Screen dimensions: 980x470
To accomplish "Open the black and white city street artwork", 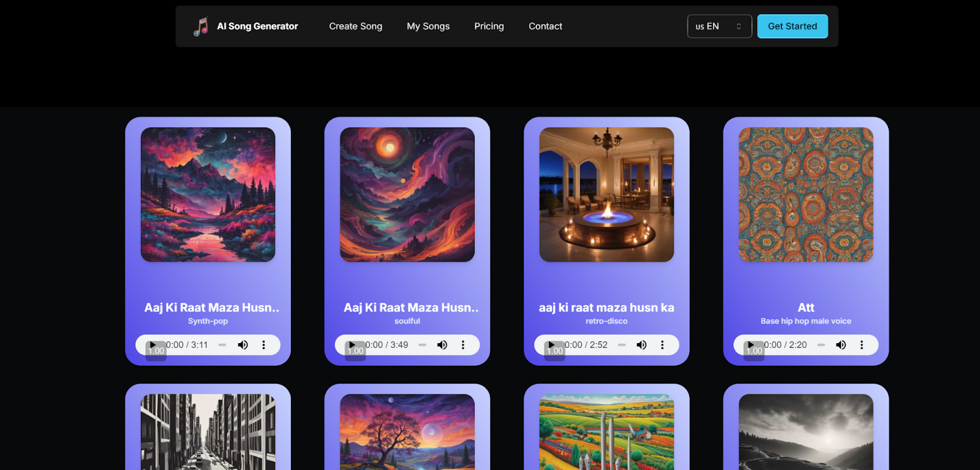I will [208, 432].
